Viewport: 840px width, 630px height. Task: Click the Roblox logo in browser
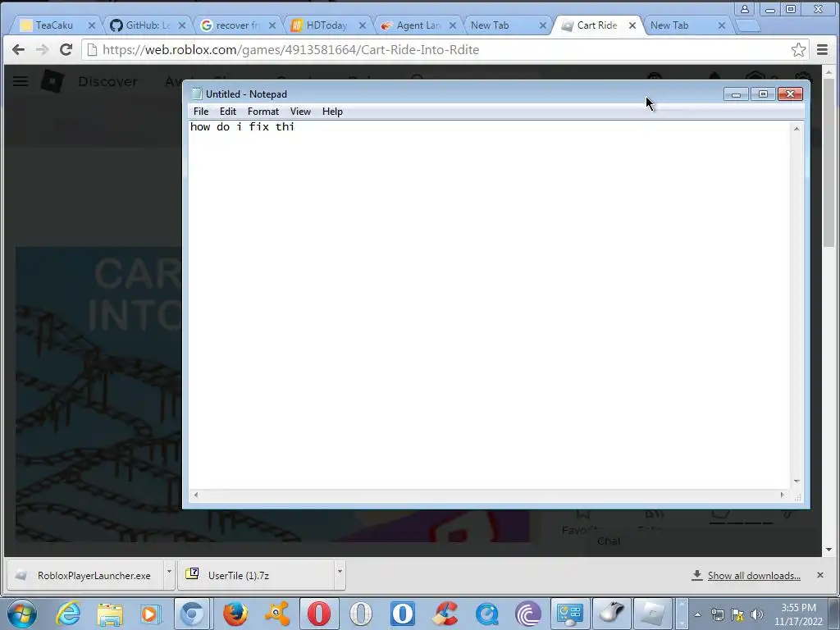[52, 81]
